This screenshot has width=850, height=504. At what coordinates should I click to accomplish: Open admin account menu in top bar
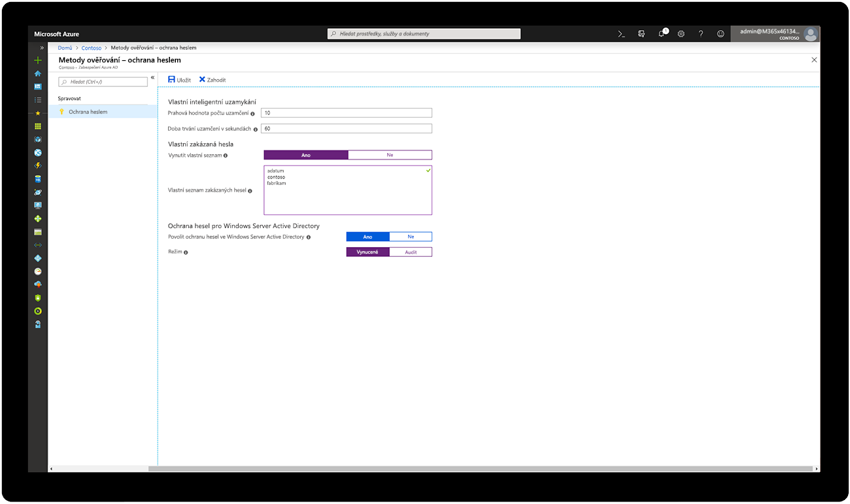pos(775,34)
